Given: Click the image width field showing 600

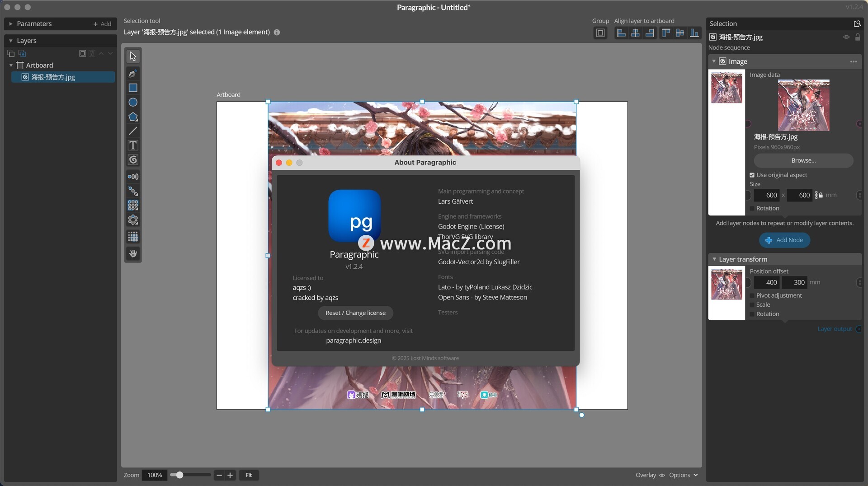Looking at the screenshot, I should coord(766,195).
